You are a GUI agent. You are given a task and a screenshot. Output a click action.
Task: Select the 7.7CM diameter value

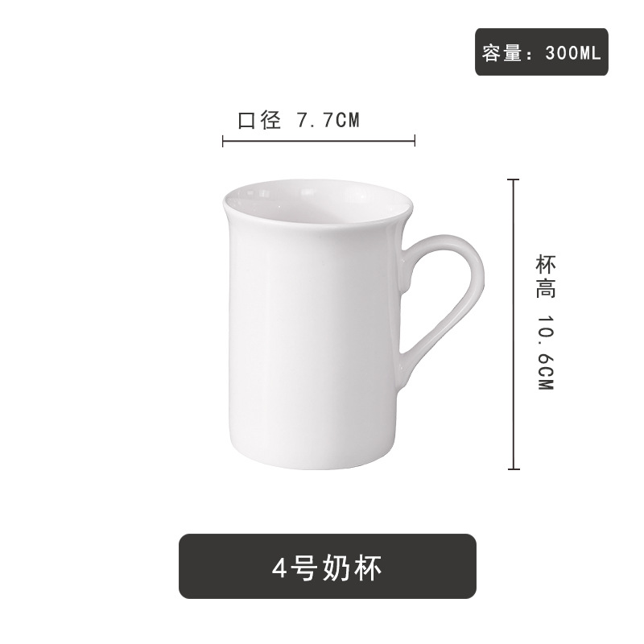pos(328,121)
